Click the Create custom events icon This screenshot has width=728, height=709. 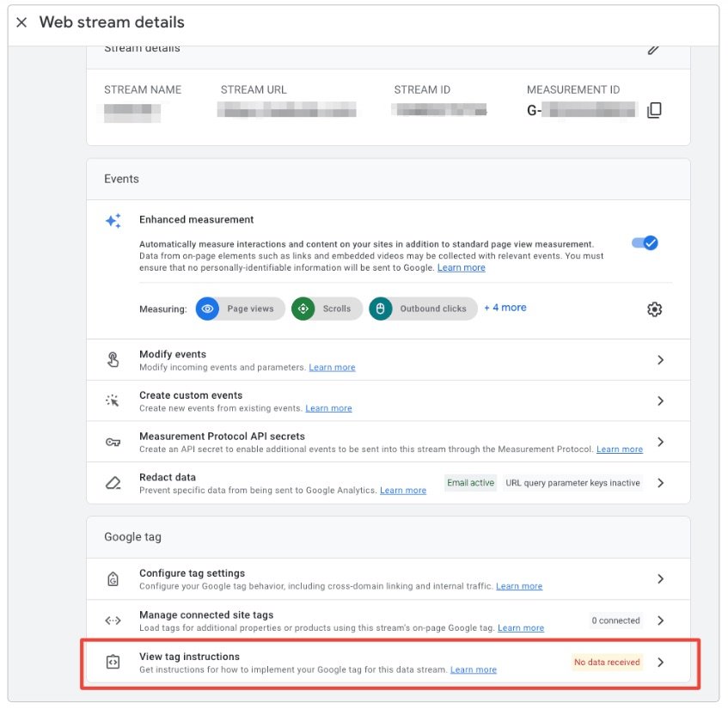(x=113, y=400)
